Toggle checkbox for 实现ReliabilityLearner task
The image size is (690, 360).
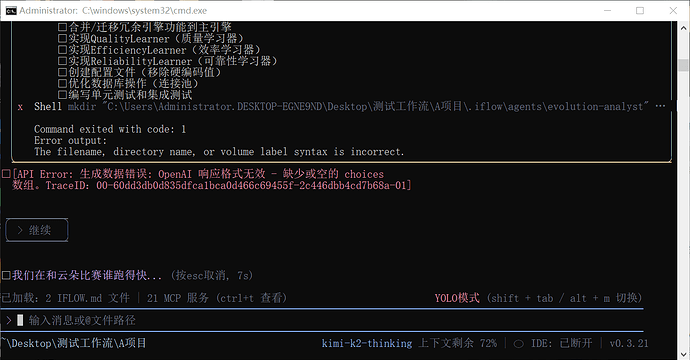(x=62, y=61)
